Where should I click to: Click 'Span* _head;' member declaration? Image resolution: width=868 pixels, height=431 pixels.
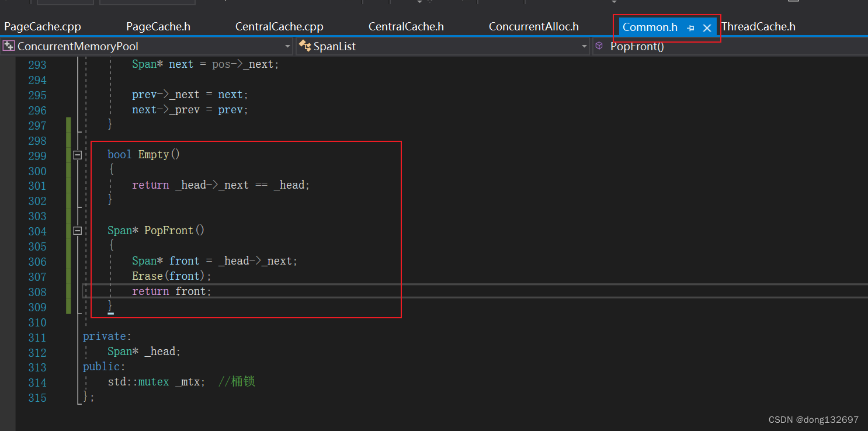(144, 351)
